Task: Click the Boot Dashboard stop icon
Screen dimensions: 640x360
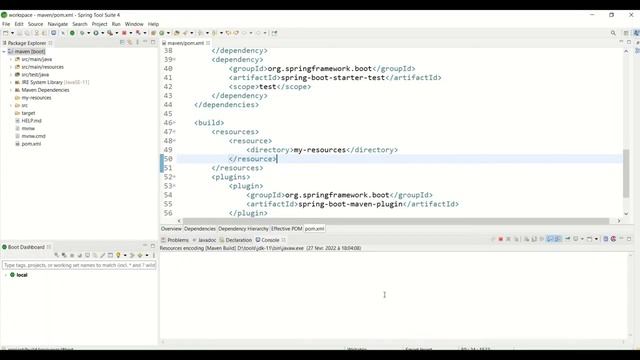Action: tap(72, 255)
